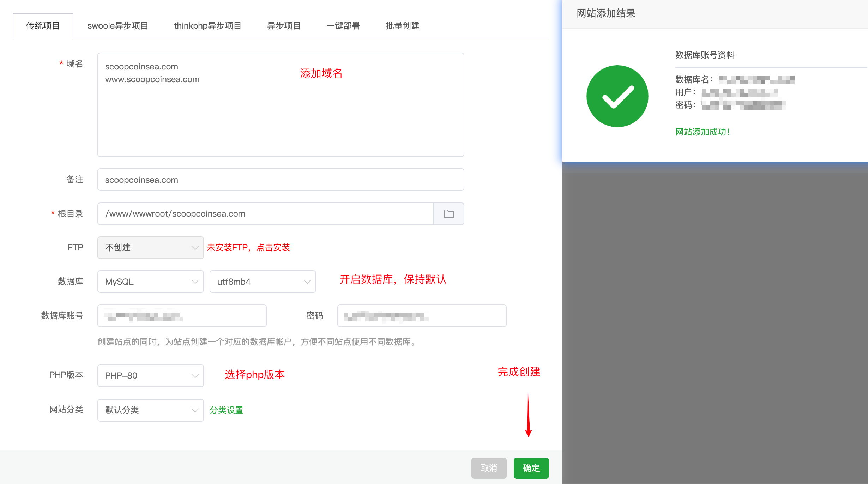Select the 数据库账号资料 heading
Viewport: 868px width, 484px height.
[705, 55]
